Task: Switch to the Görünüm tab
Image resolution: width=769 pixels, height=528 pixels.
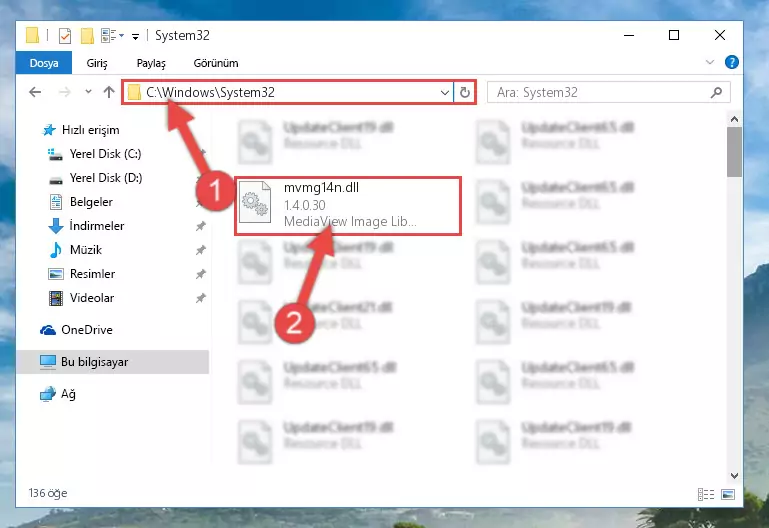Action: point(216,63)
